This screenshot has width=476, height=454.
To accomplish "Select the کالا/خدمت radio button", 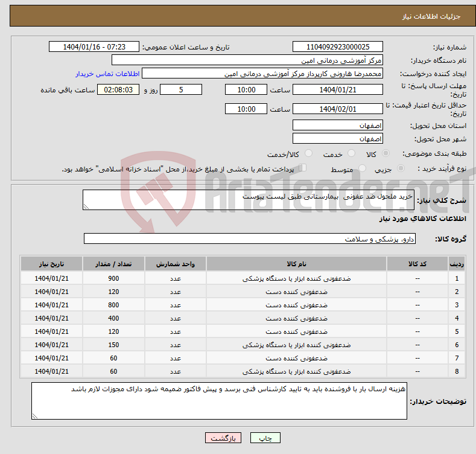I will (x=308, y=153).
